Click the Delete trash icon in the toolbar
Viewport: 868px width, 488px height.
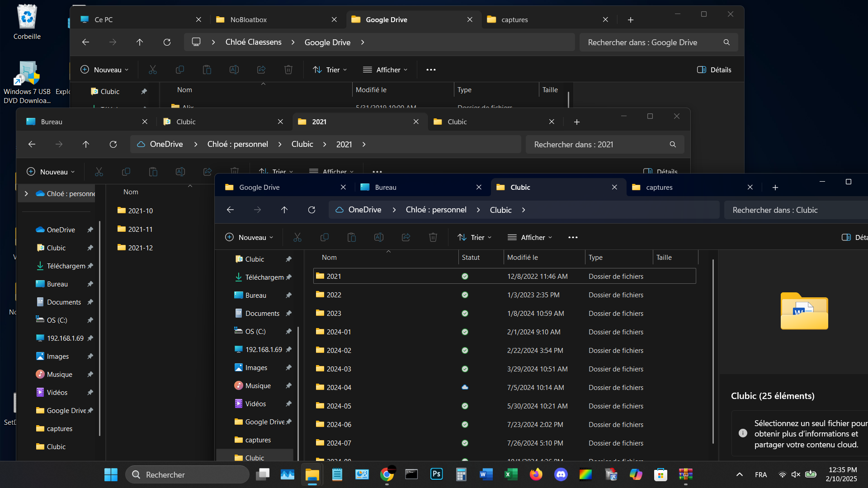click(433, 237)
